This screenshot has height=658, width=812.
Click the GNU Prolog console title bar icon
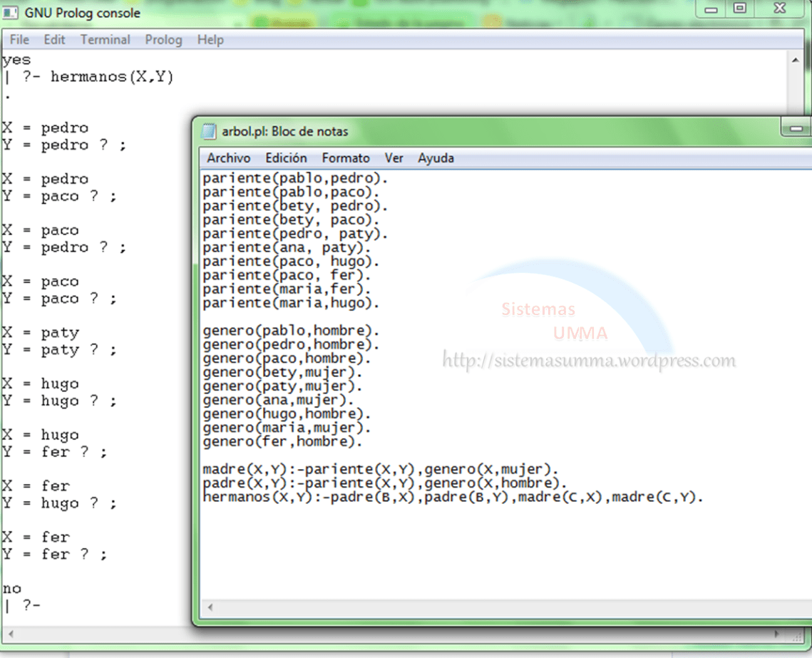pyautogui.click(x=11, y=13)
